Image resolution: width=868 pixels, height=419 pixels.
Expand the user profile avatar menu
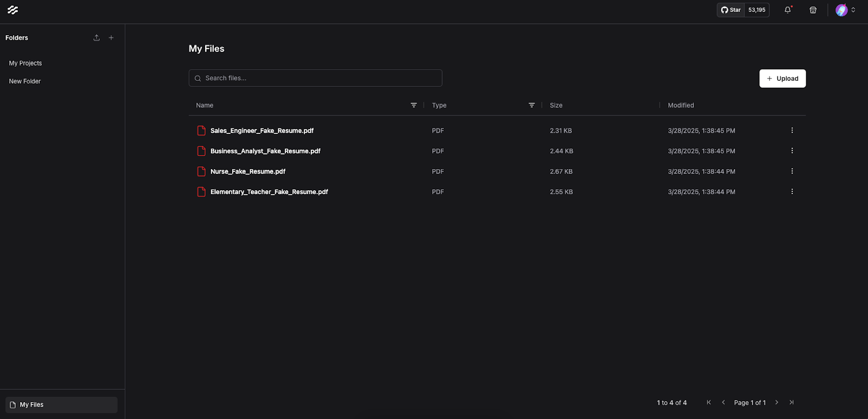pyautogui.click(x=845, y=10)
